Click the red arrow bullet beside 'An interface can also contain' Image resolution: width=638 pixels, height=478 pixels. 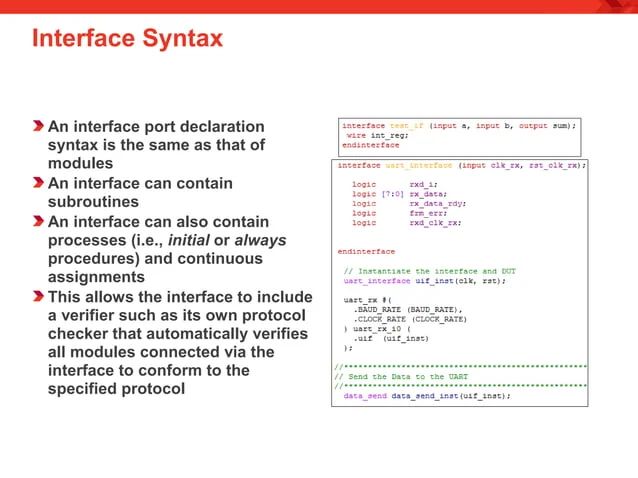tap(38, 221)
